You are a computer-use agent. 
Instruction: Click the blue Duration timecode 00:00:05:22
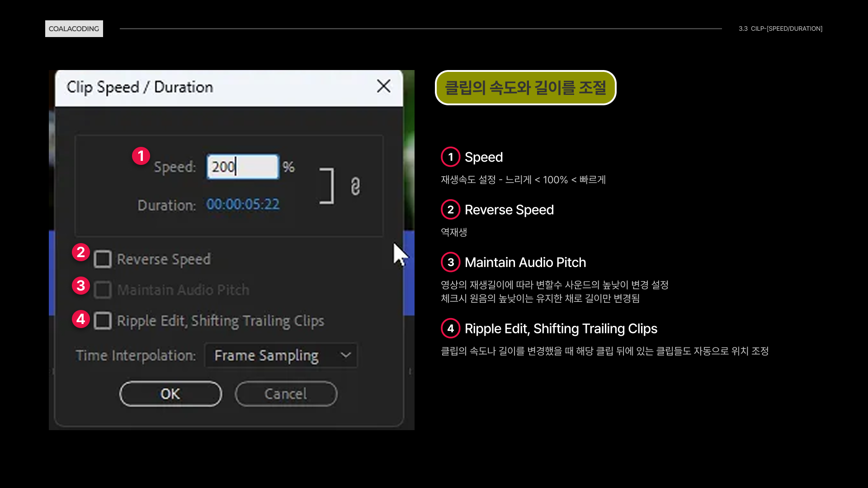[x=243, y=204]
